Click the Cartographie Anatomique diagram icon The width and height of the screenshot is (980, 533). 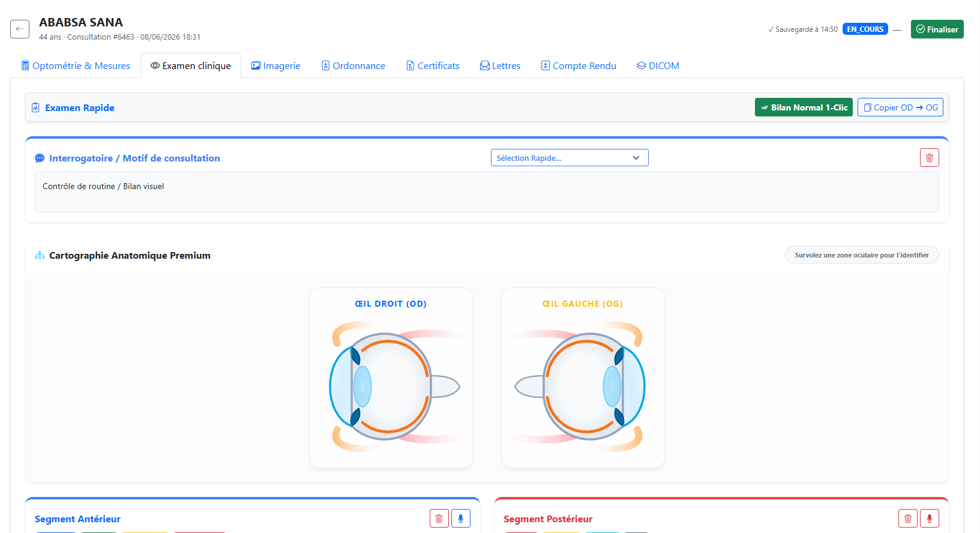pyautogui.click(x=40, y=256)
